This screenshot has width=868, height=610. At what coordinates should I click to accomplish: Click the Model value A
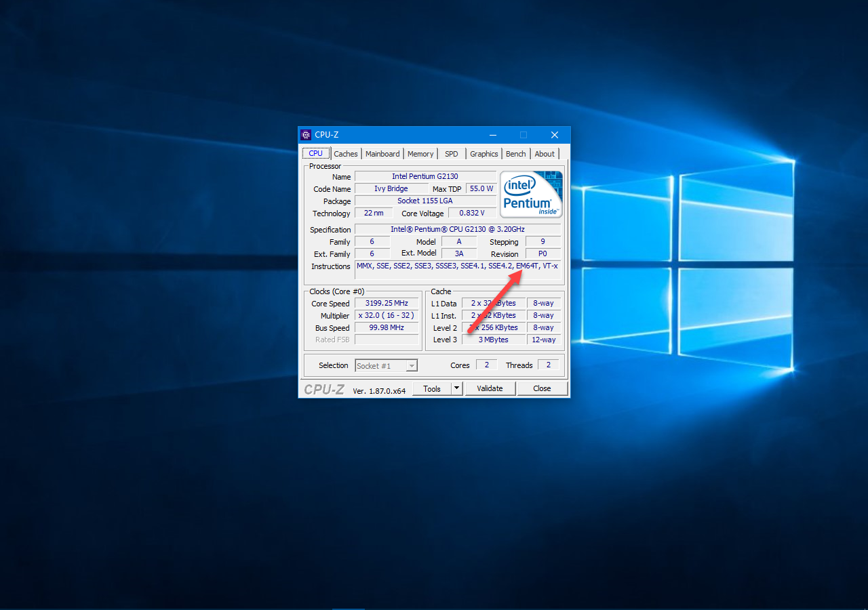(x=459, y=241)
